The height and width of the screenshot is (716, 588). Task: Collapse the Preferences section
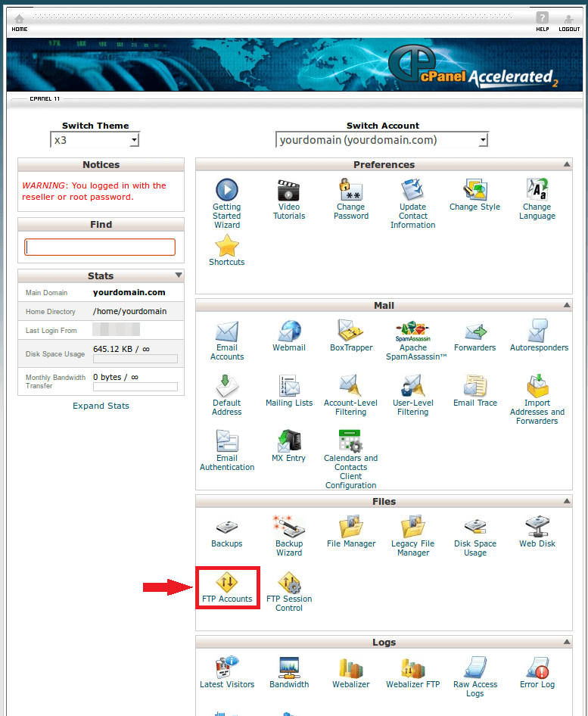[566, 164]
